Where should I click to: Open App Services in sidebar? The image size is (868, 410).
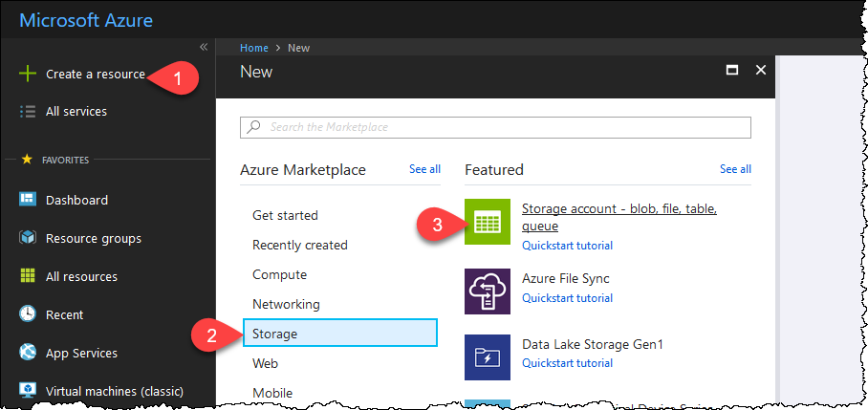point(81,353)
